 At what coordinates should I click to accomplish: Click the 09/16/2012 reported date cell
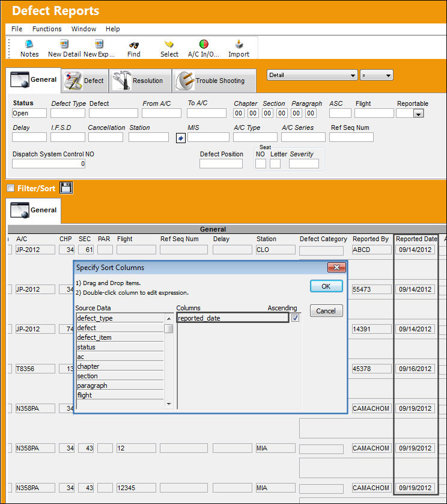click(x=415, y=369)
